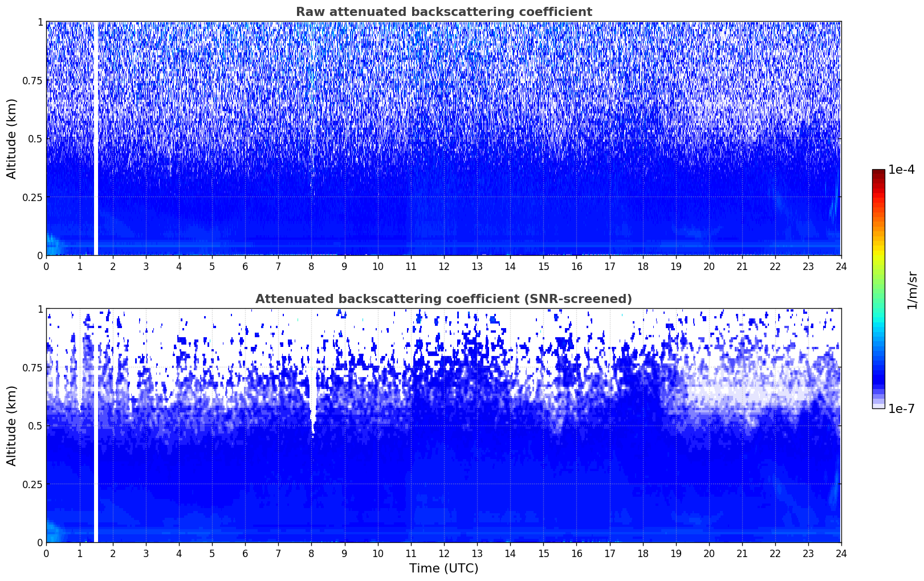Viewport: 924px width, 581px height.
Task: Click the 'Attenuated backscattering coefficient (SNR-screened)' title
Action: (x=443, y=299)
